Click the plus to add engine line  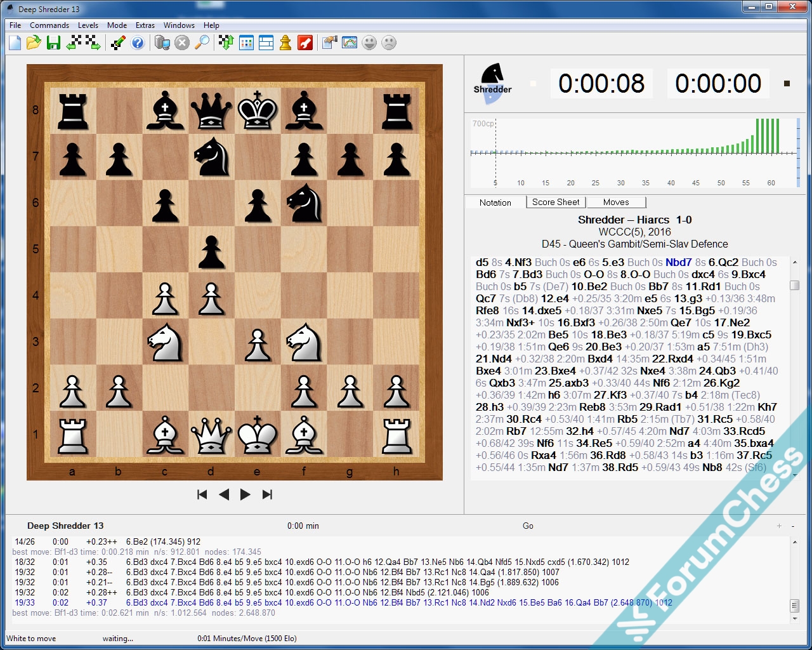click(779, 526)
